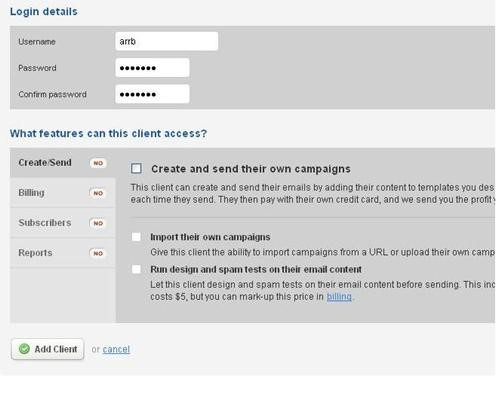Toggle the NO badge beside Reports
Viewport: 498px width, 396px height.
pos(98,253)
